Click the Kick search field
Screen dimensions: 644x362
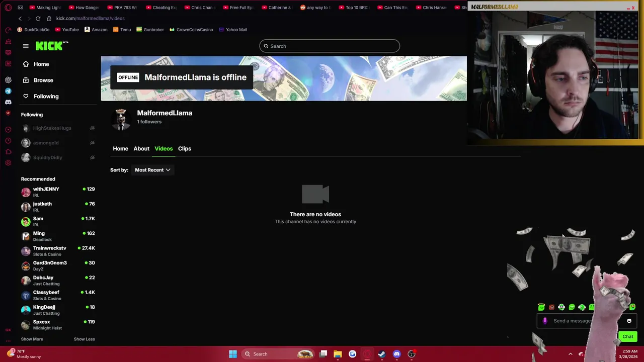(x=330, y=46)
